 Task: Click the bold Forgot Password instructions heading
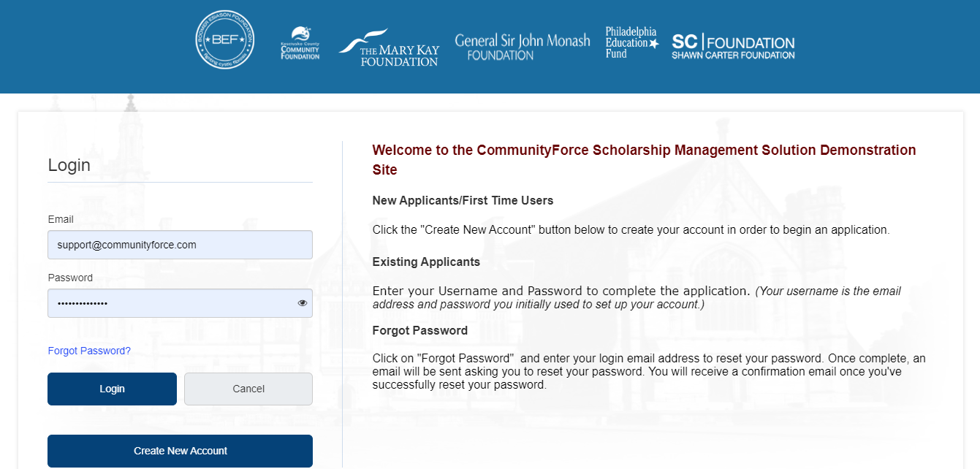(x=419, y=330)
